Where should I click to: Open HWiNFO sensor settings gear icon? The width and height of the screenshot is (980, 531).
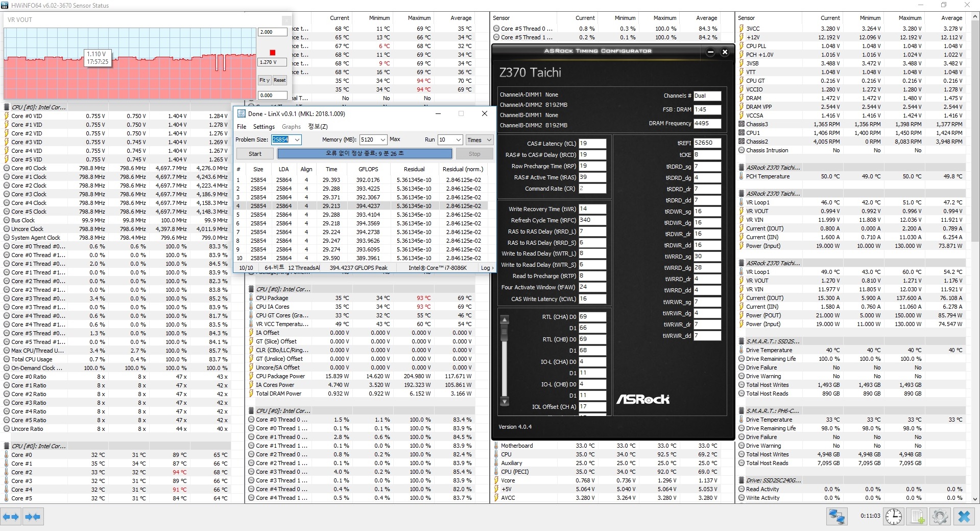[940, 517]
